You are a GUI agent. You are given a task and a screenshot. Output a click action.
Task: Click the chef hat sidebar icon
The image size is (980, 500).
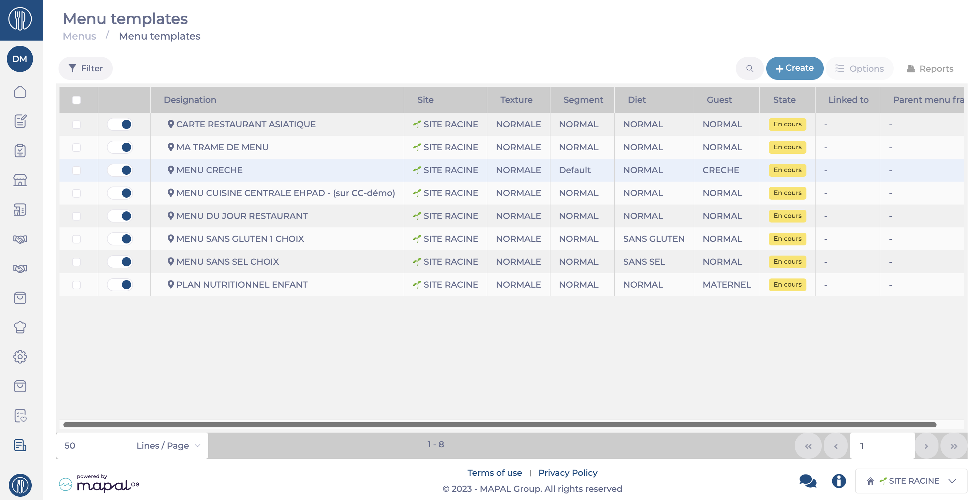pos(20,327)
